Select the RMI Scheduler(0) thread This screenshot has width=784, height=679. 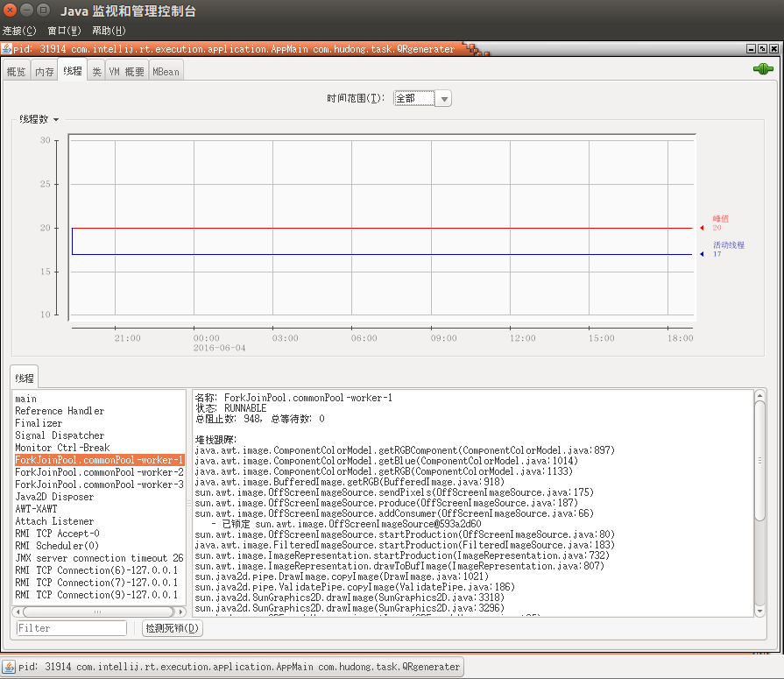(x=99, y=546)
